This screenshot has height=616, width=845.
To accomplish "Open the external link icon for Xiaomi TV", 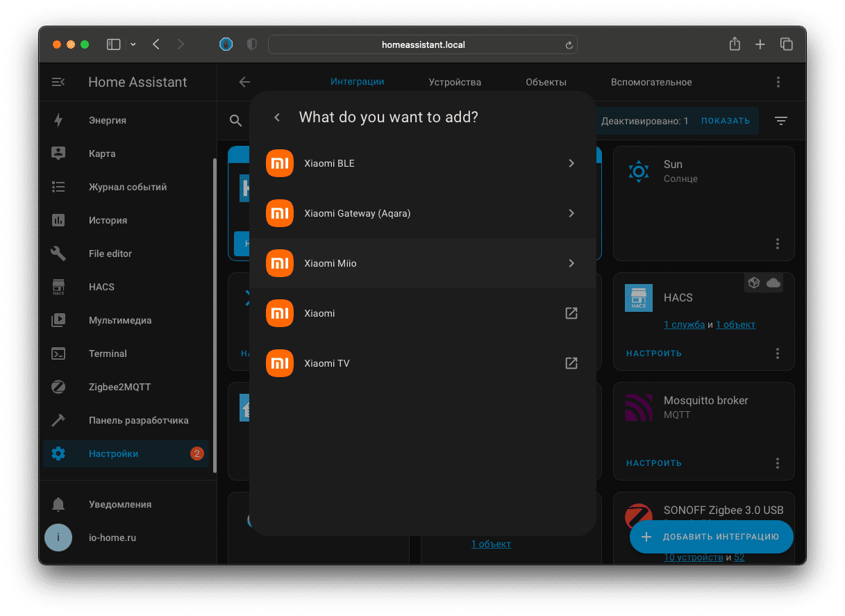I will 571,363.
